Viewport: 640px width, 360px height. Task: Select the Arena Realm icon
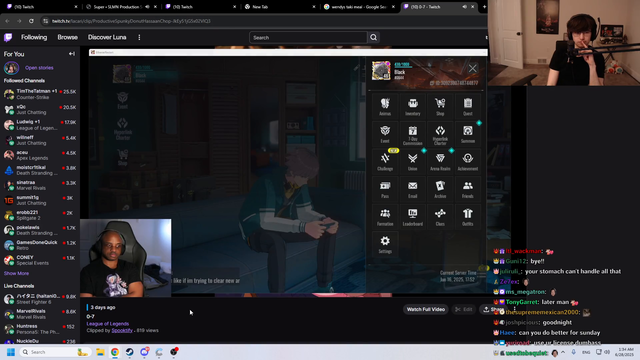tap(440, 162)
